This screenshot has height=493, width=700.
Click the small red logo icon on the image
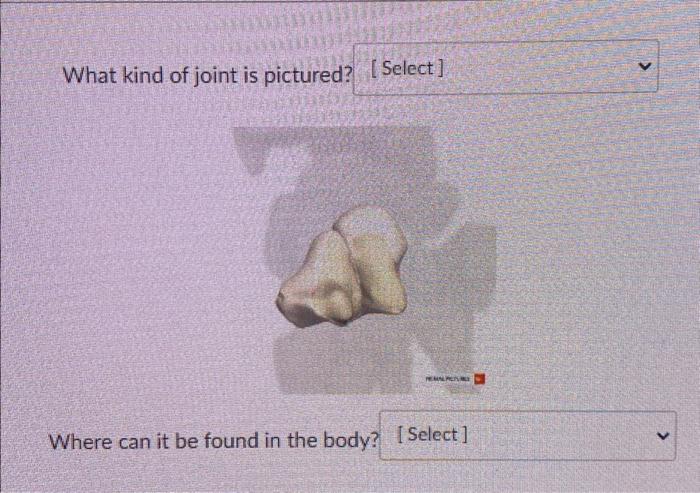click(479, 379)
